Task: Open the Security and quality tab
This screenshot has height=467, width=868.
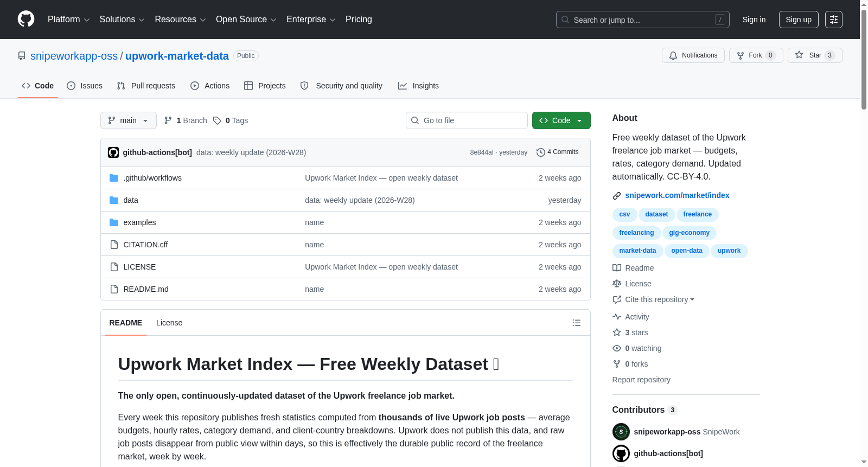Action: coord(341,86)
